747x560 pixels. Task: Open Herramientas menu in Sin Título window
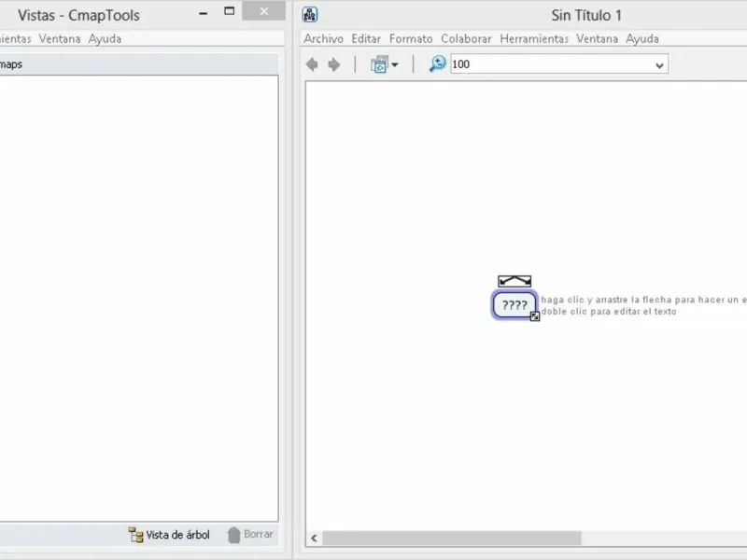[x=534, y=38]
